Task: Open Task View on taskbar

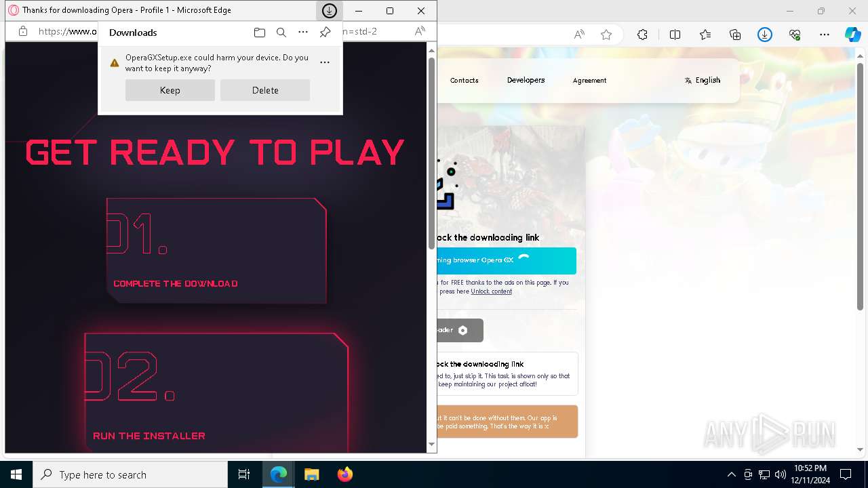Action: tap(244, 474)
